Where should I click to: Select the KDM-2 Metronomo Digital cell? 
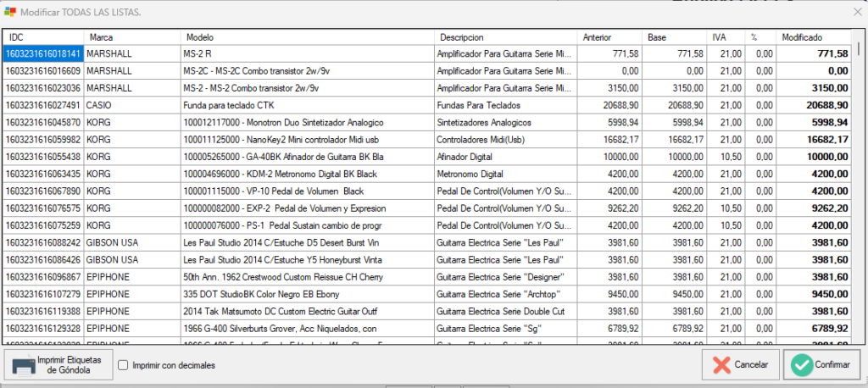307,174
